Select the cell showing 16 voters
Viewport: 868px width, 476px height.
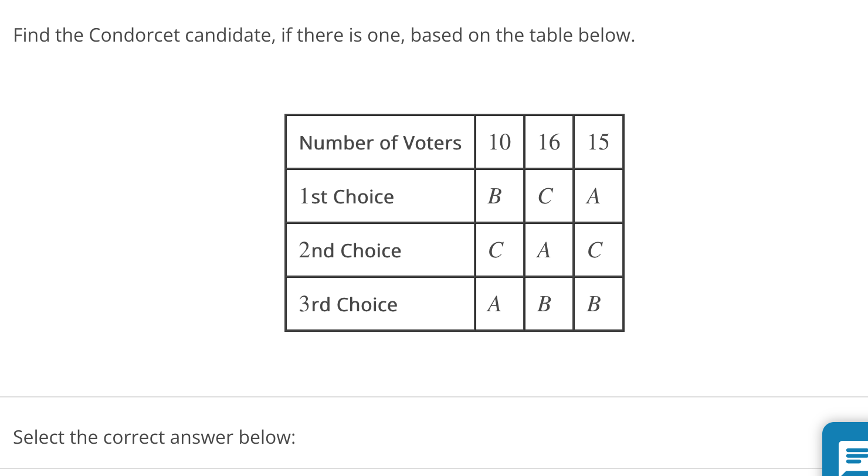coord(548,142)
